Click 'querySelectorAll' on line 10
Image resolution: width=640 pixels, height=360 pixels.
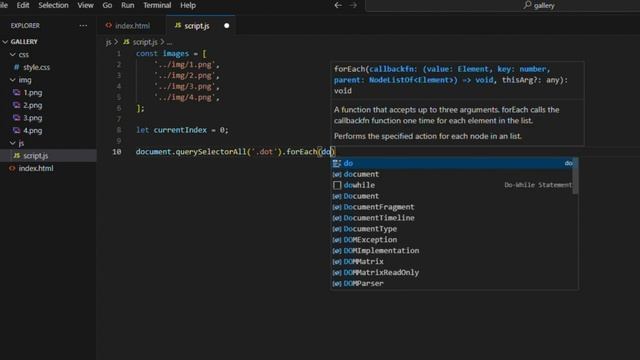point(211,152)
